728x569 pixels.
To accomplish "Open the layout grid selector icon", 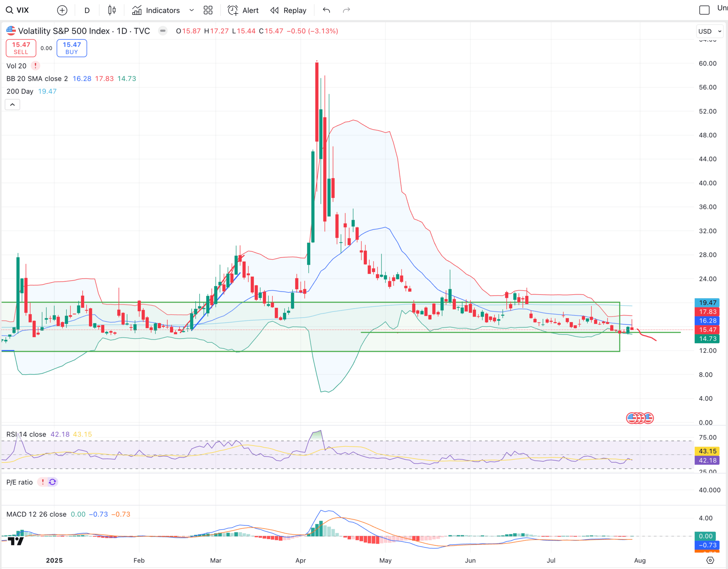I will click(x=208, y=10).
